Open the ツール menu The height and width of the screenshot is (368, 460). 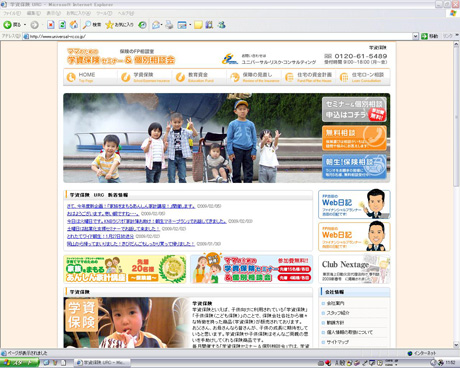pos(104,13)
